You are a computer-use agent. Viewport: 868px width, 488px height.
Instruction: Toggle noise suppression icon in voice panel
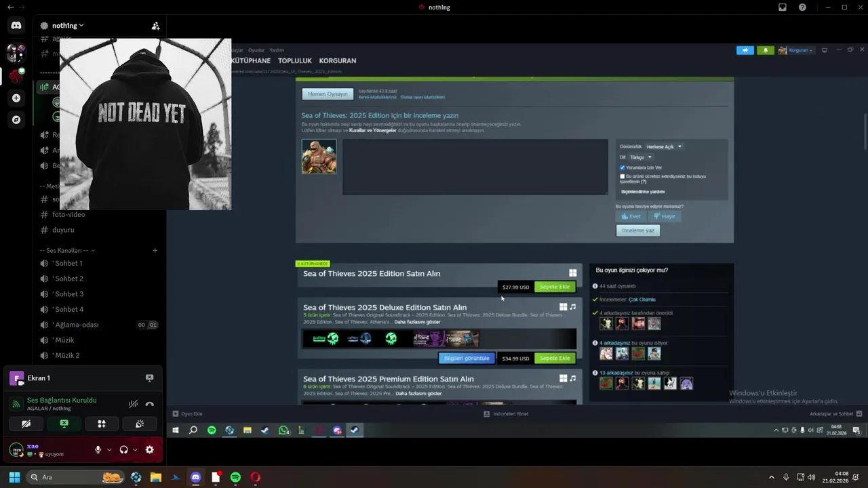click(133, 404)
